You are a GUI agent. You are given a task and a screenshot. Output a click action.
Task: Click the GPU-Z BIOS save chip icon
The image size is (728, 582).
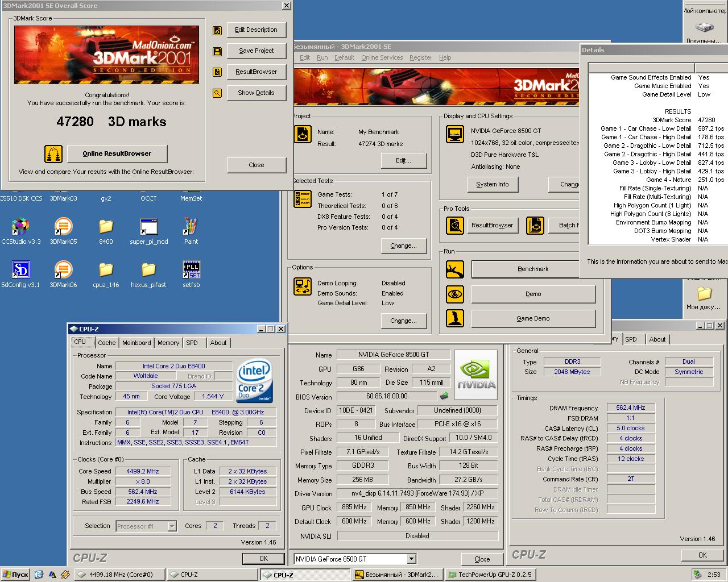(x=444, y=396)
